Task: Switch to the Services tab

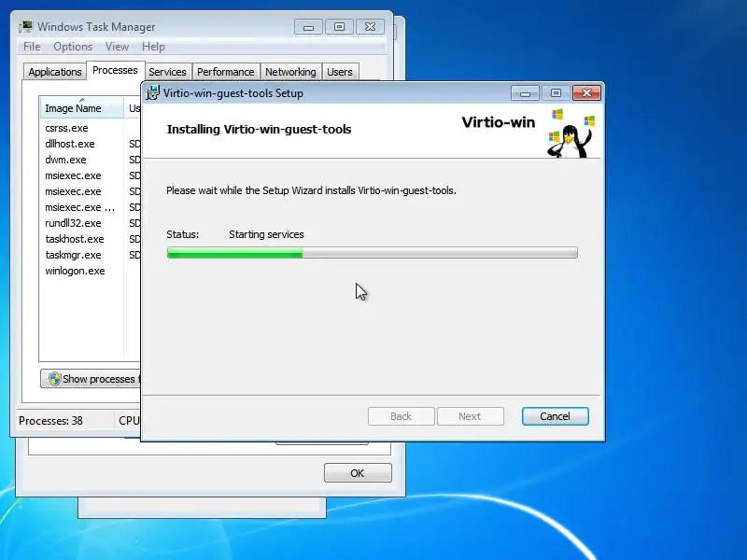Action: click(167, 72)
